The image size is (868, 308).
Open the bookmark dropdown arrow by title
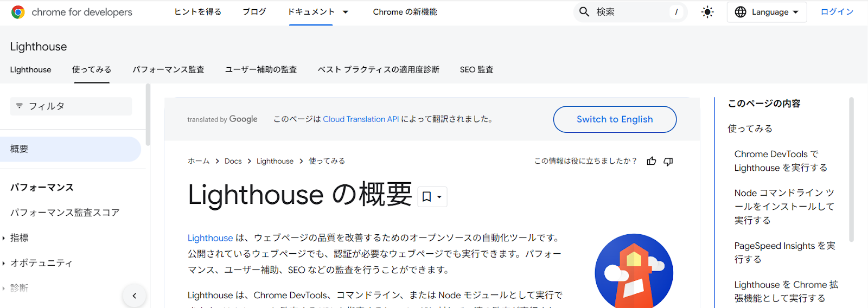(439, 197)
